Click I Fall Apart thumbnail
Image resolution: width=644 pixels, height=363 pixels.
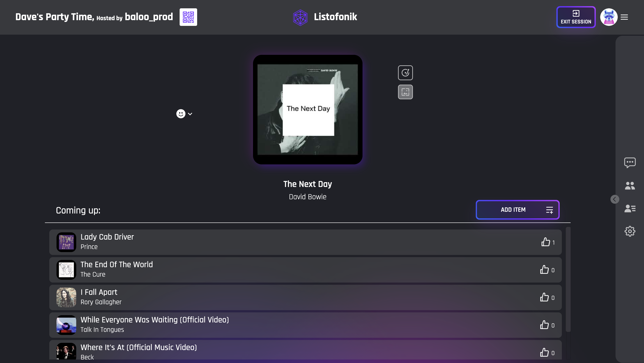coord(66,297)
